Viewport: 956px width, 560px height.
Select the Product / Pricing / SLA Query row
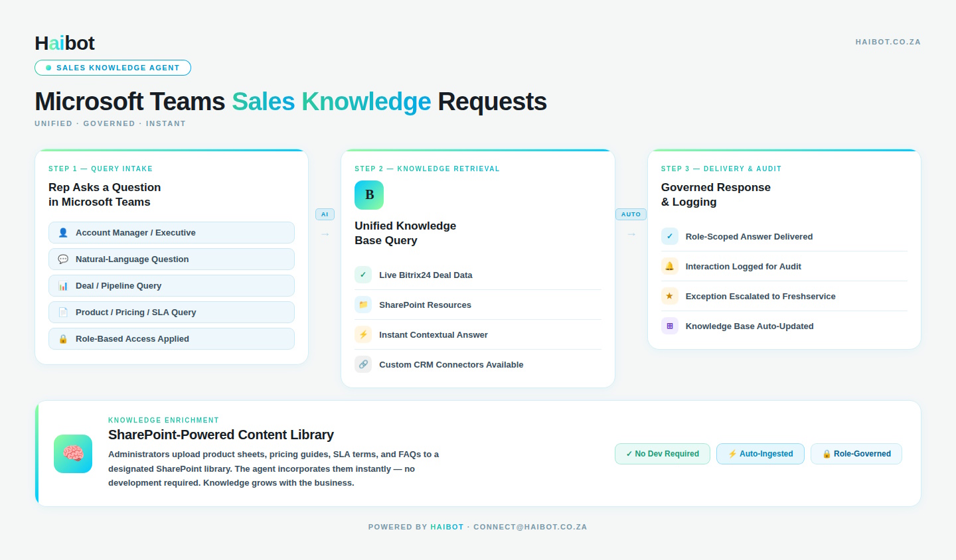point(171,313)
